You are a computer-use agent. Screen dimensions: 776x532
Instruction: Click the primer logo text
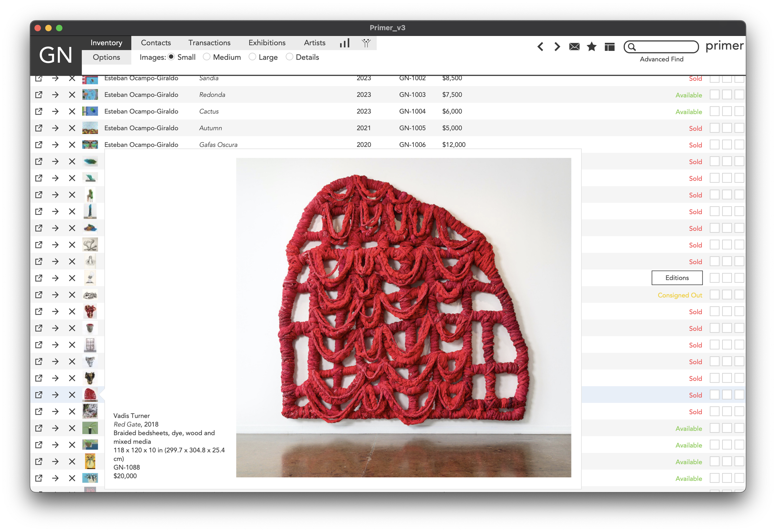724,46
